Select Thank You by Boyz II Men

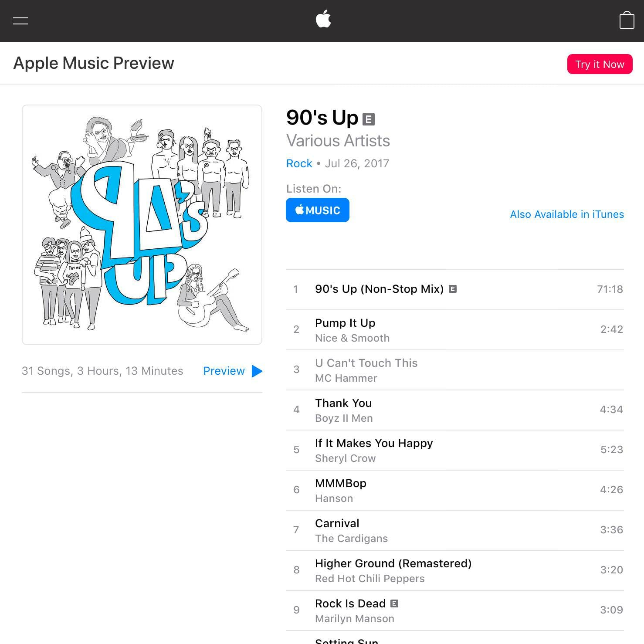click(455, 410)
